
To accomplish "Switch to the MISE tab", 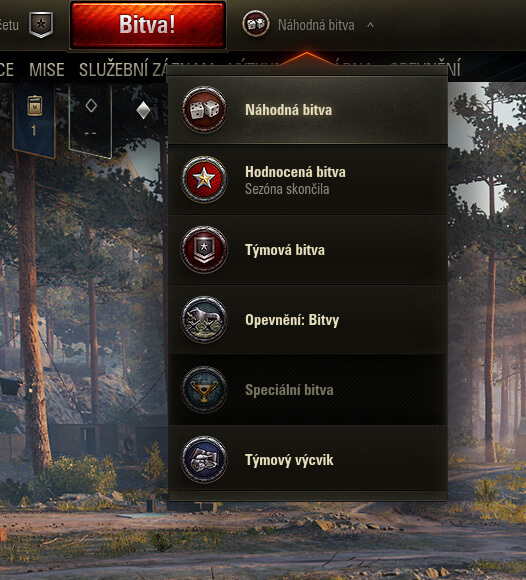I will pos(47,70).
